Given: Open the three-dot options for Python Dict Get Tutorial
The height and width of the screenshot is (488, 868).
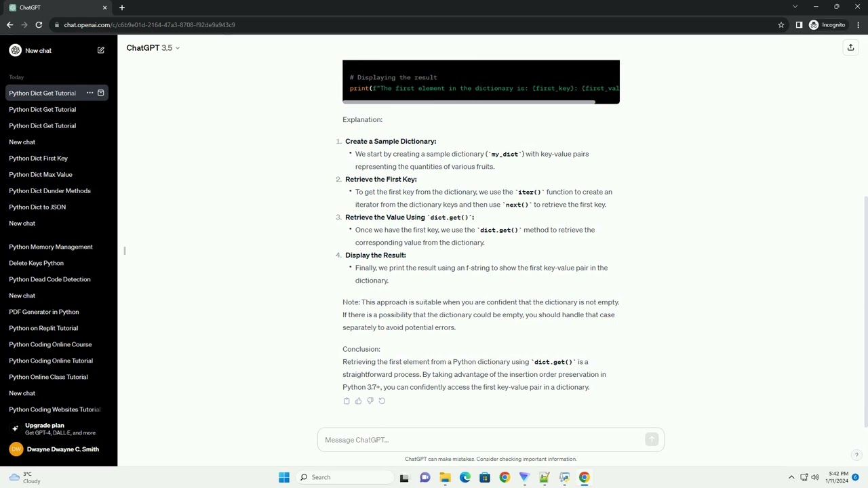Looking at the screenshot, I should [x=90, y=93].
